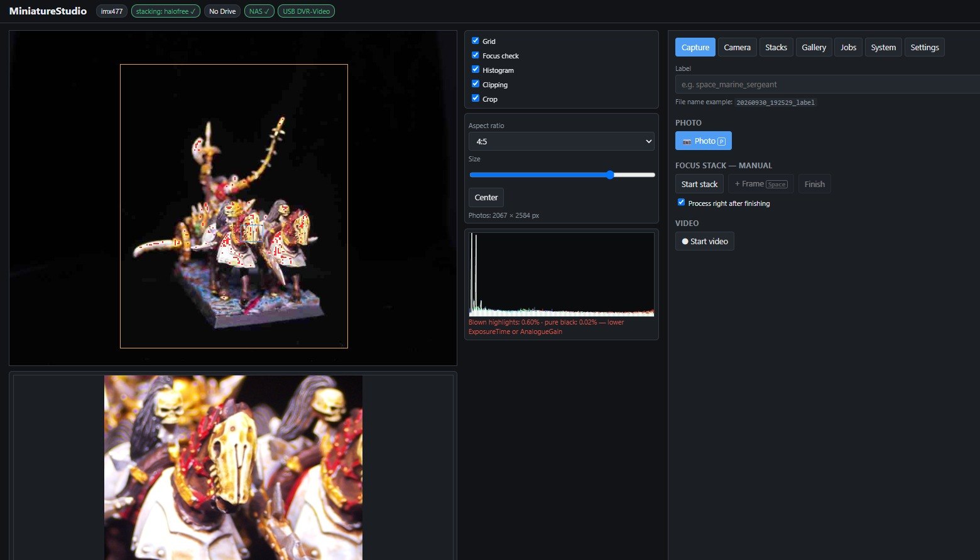Viewport: 980px width, 560px height.
Task: Go to the Stacks tab
Action: click(776, 47)
